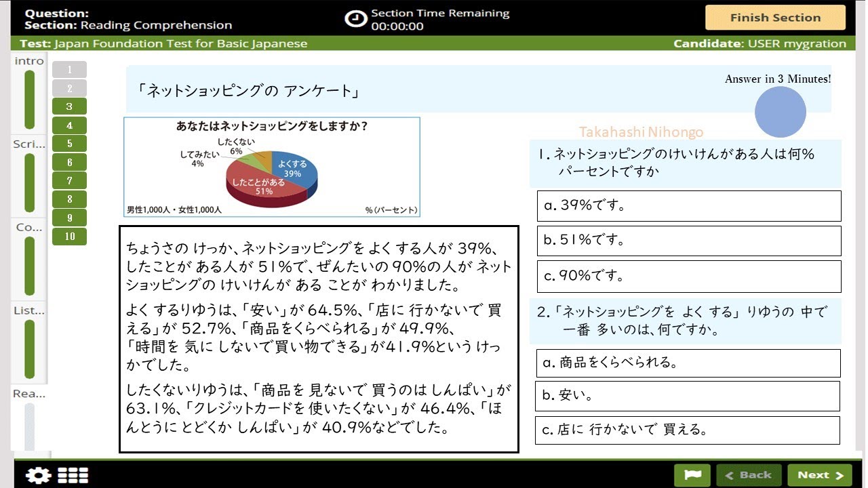The image size is (868, 488).
Task: Select answer b. 51%です for question 1
Action: [x=689, y=241]
